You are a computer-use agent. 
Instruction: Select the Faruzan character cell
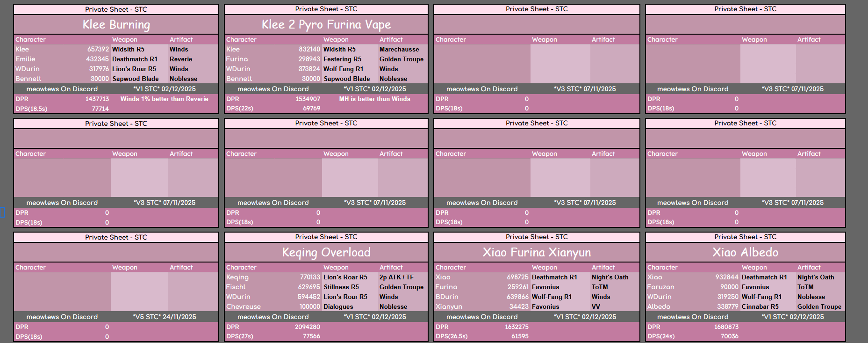[x=661, y=287]
